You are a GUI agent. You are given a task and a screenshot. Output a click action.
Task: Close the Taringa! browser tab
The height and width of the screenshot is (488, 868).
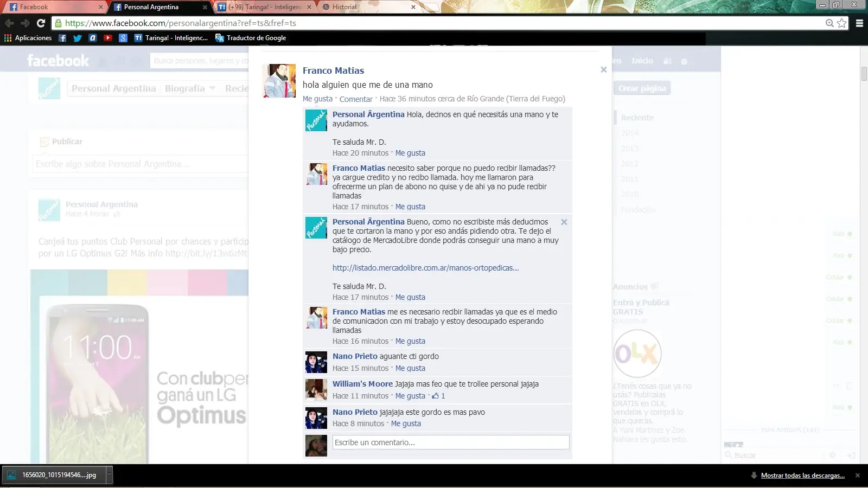(309, 7)
